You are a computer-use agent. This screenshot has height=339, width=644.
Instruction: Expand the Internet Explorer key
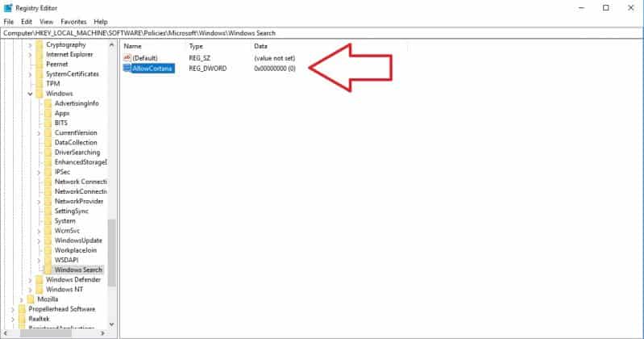pos(30,55)
